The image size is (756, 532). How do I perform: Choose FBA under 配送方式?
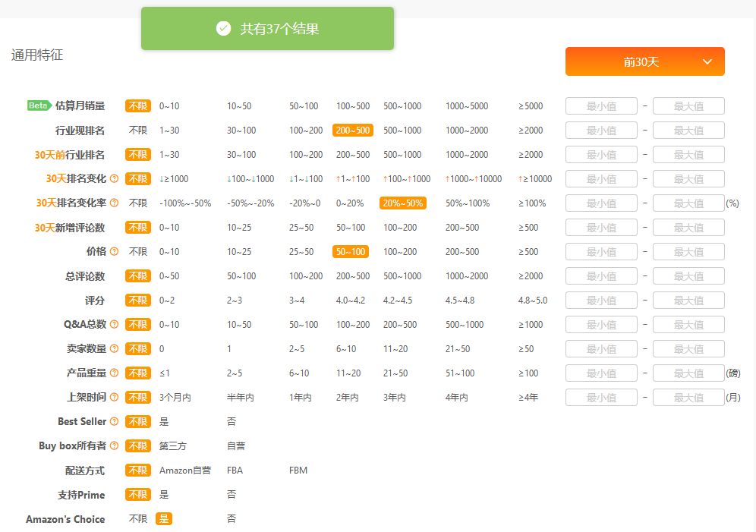click(235, 471)
